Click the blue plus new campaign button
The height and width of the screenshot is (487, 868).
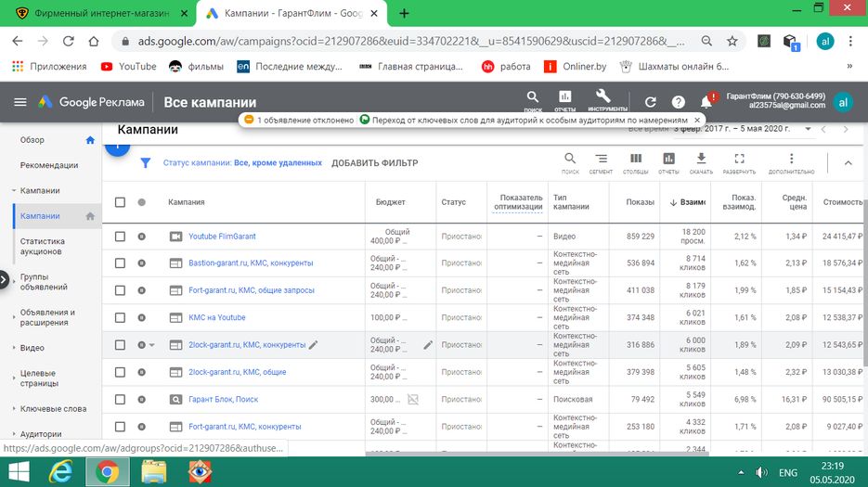coord(117,146)
